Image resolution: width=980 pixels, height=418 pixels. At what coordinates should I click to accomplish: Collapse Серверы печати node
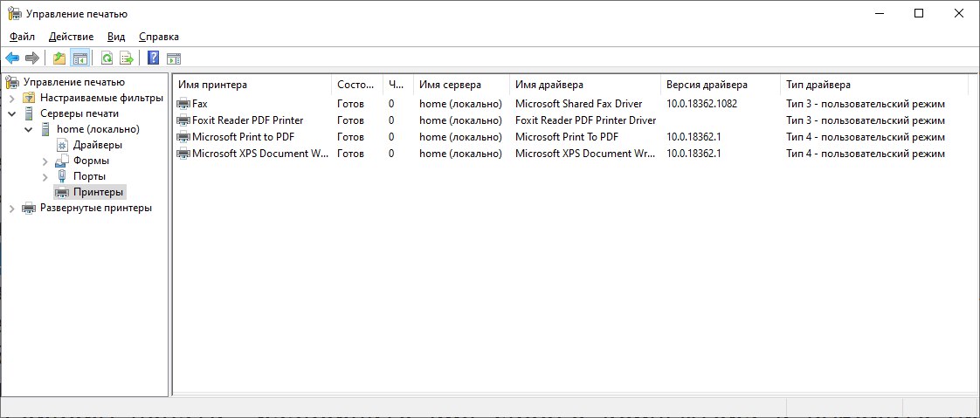tap(12, 113)
